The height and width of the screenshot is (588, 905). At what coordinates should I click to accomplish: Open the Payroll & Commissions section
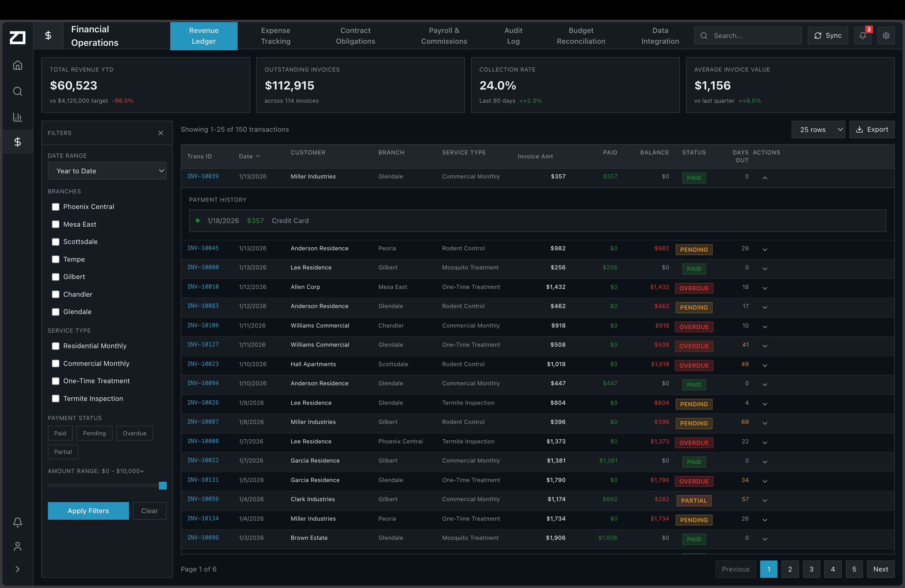(x=444, y=36)
